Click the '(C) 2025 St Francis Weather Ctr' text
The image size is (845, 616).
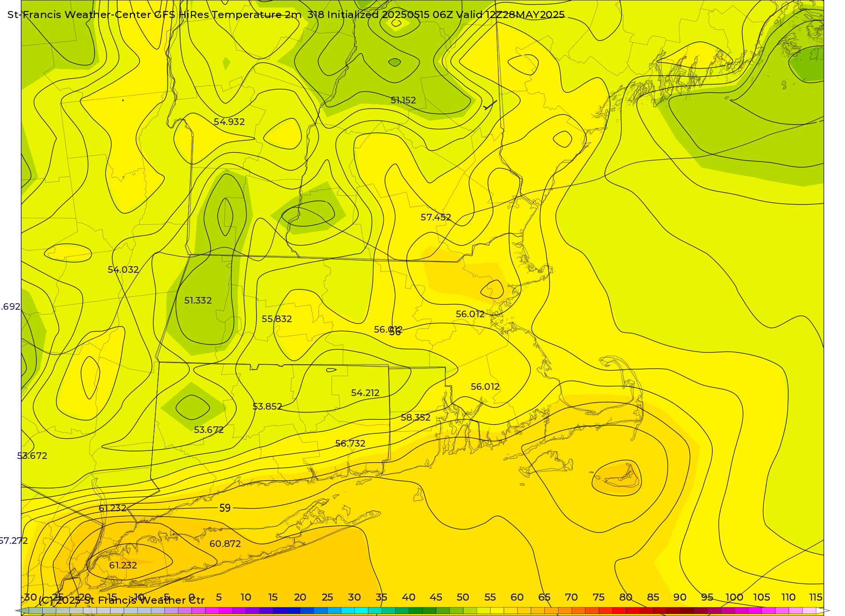121,601
